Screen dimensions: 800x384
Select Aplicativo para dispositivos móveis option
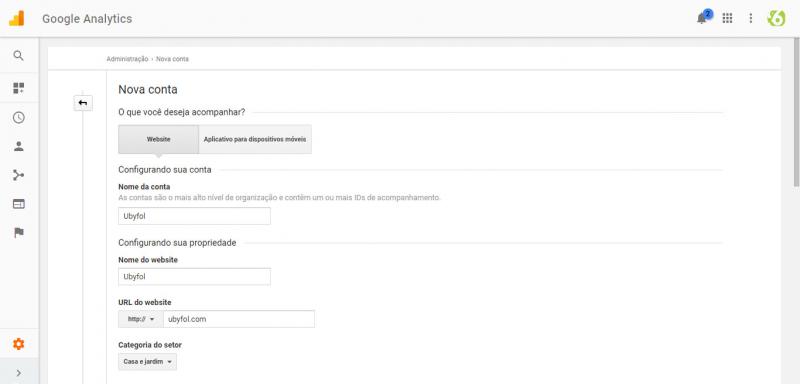click(x=255, y=139)
